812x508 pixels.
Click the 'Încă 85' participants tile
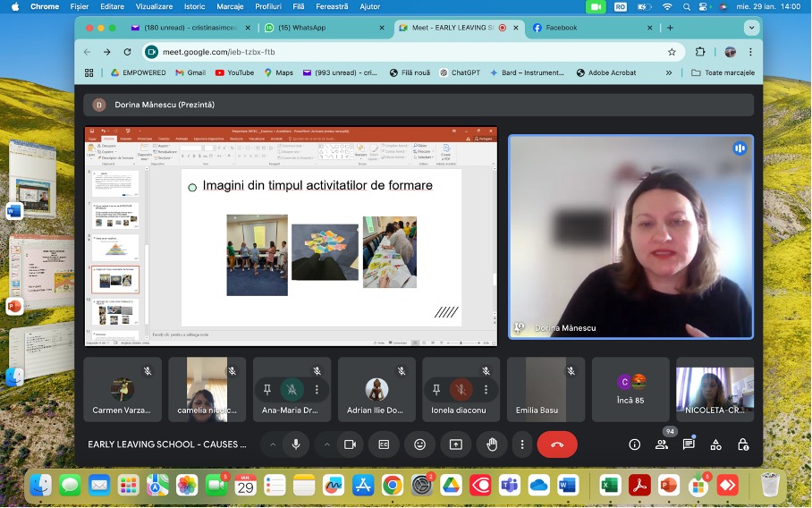[630, 390]
